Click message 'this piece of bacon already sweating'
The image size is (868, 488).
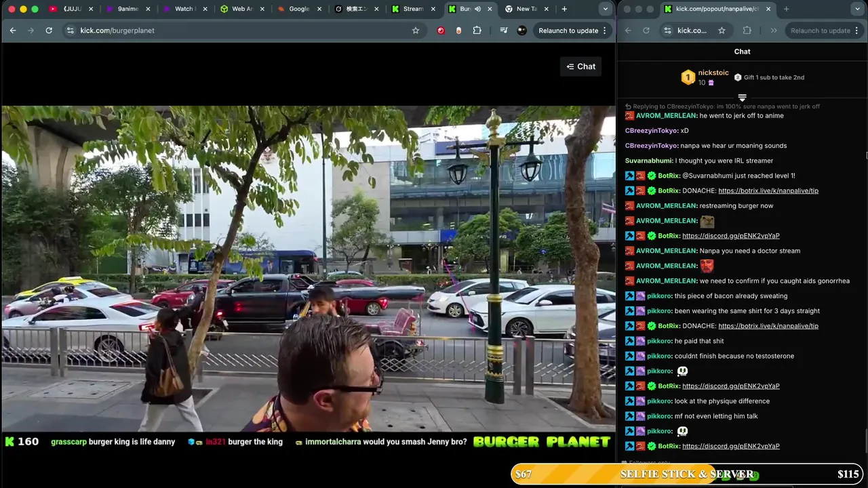tap(731, 296)
